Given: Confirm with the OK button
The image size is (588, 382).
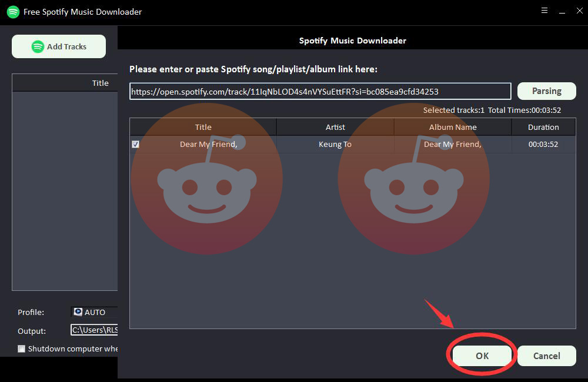Looking at the screenshot, I should (482, 356).
